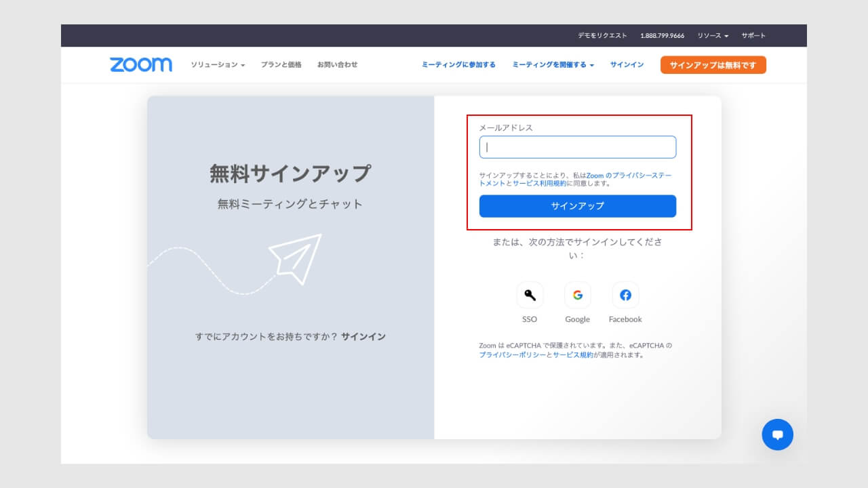Focus the メールアドレス input field
Viewport: 868px width, 488px height.
578,147
